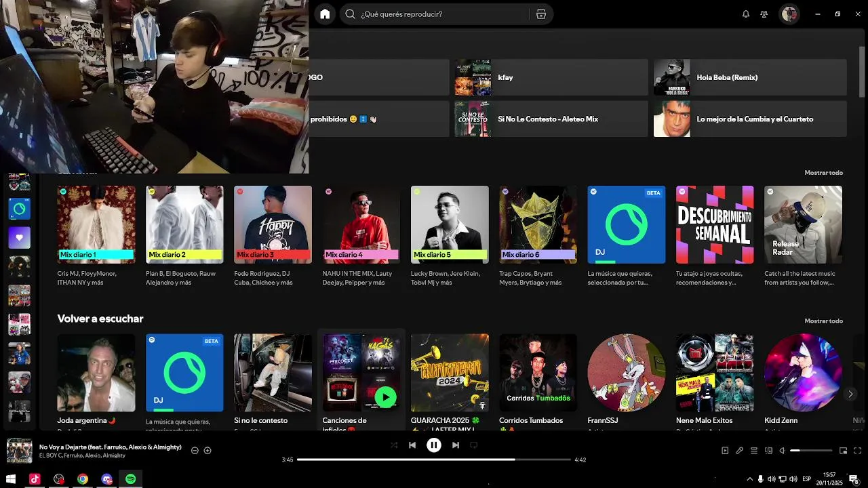
Task: Open the user profile avatar menu
Action: pyautogui.click(x=789, y=14)
